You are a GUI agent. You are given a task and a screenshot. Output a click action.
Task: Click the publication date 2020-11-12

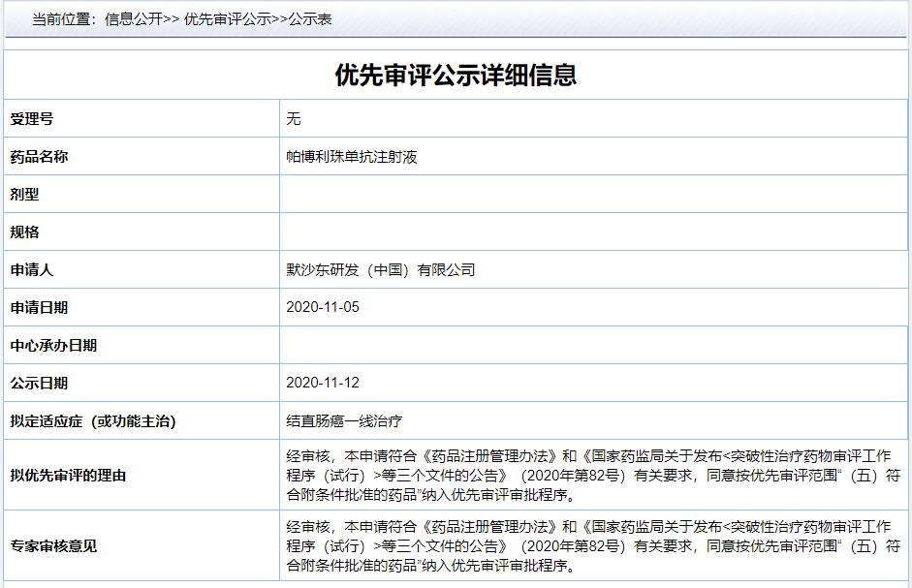(323, 384)
